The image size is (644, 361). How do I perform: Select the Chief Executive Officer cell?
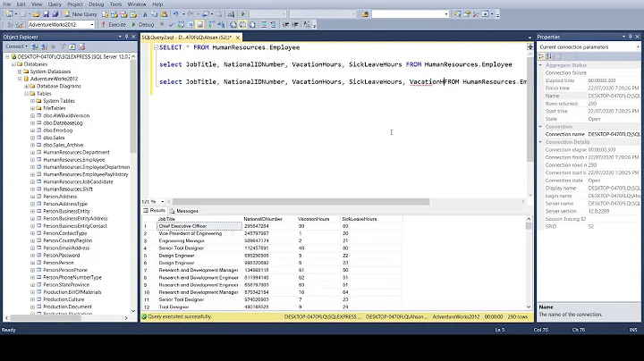pos(182,226)
